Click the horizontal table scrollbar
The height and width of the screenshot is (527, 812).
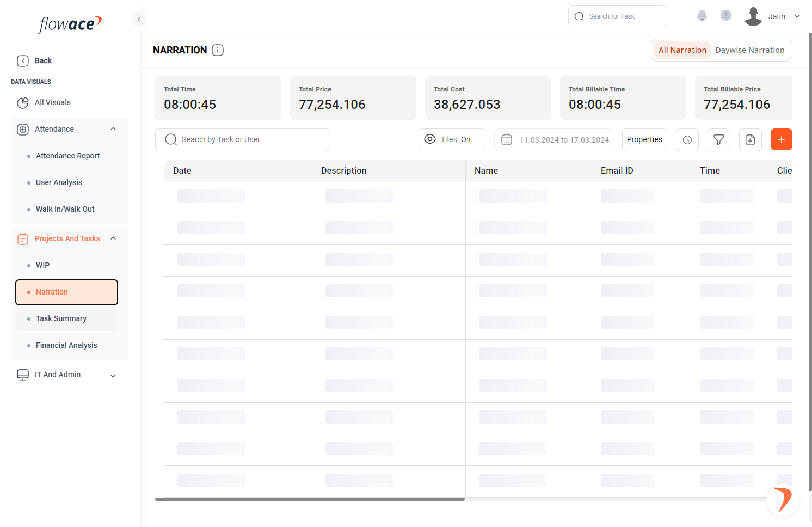(x=310, y=499)
